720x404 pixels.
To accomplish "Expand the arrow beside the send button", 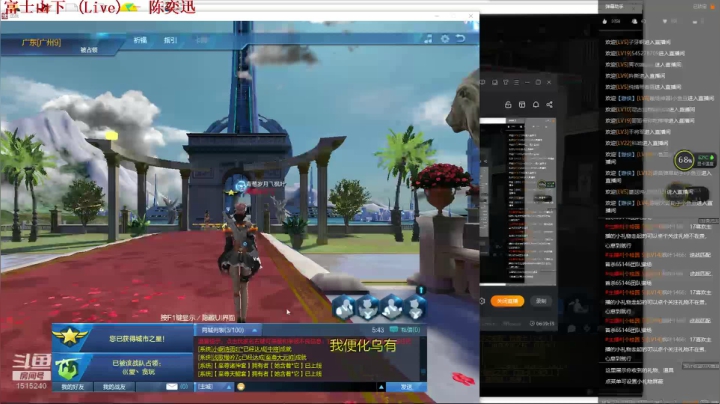I will point(381,387).
